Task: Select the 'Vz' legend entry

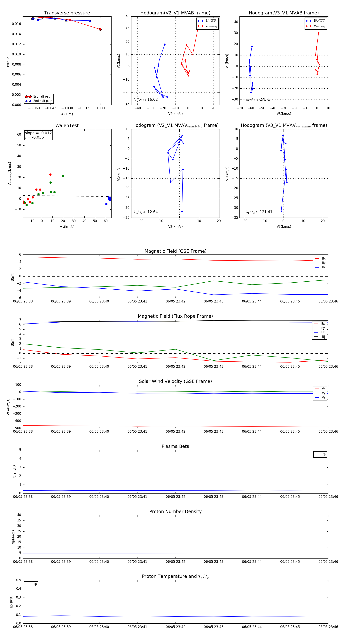Action: [320, 398]
